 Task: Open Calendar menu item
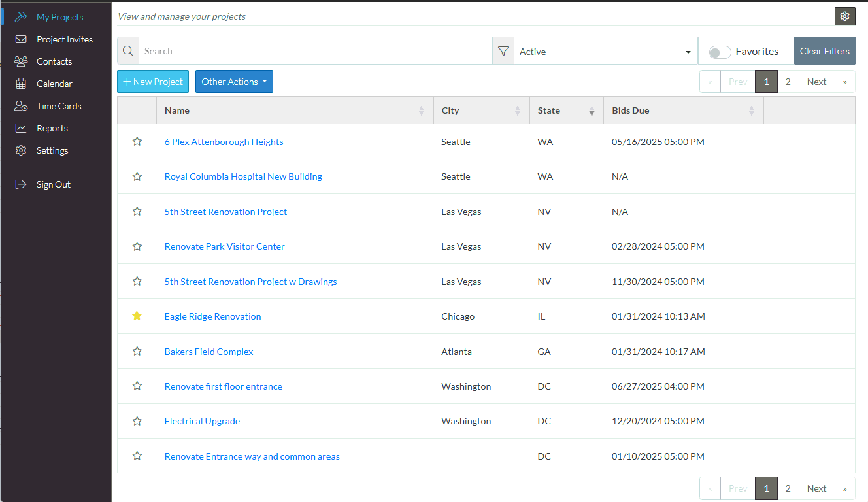(54, 84)
